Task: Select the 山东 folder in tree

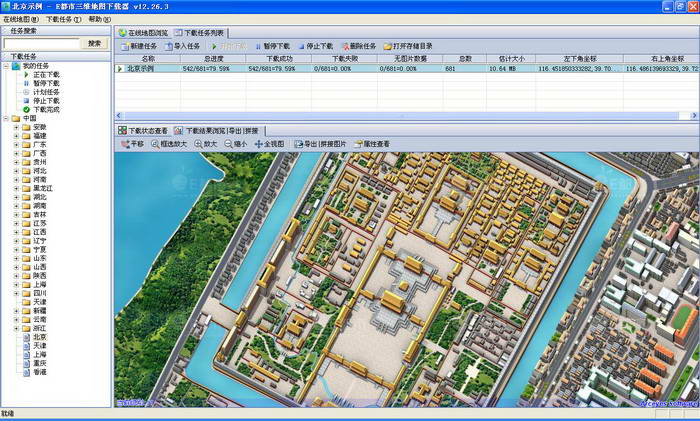Action: point(34,258)
